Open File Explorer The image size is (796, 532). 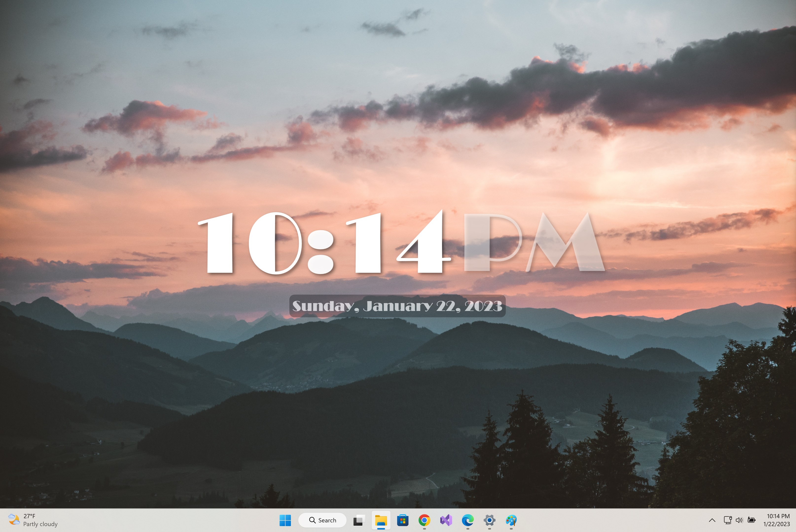[x=381, y=520]
